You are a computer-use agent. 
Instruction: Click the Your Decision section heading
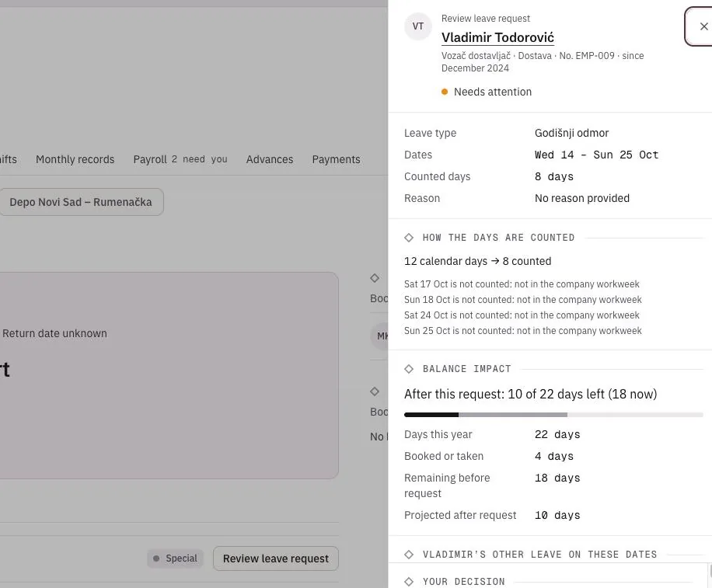(x=463, y=582)
